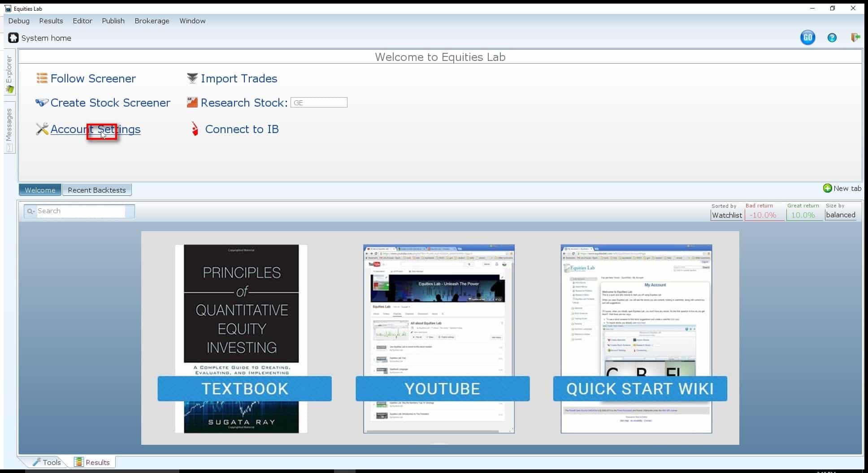Switch to the Recent Backtests tab
The width and height of the screenshot is (868, 473).
coord(97,190)
